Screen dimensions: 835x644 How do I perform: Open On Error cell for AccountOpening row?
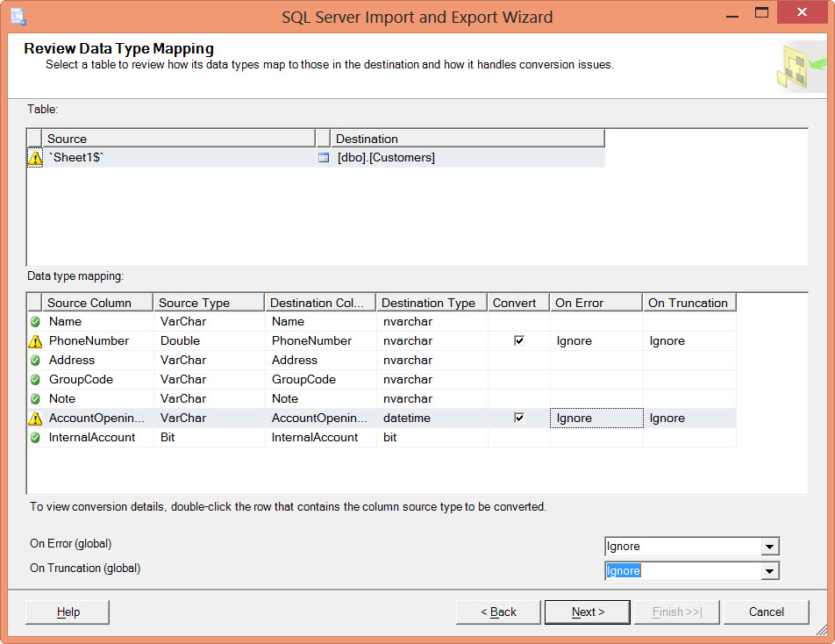click(x=596, y=419)
